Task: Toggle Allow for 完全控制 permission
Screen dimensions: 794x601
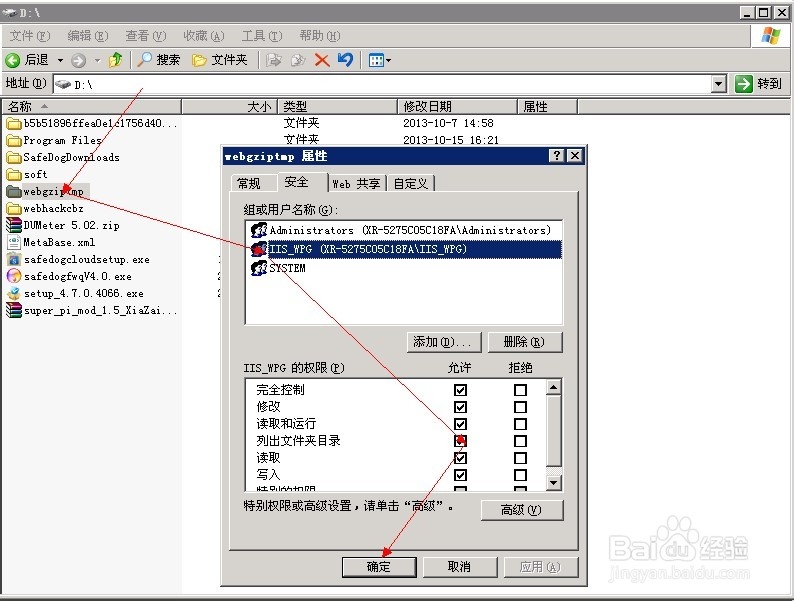Action: tap(460, 390)
